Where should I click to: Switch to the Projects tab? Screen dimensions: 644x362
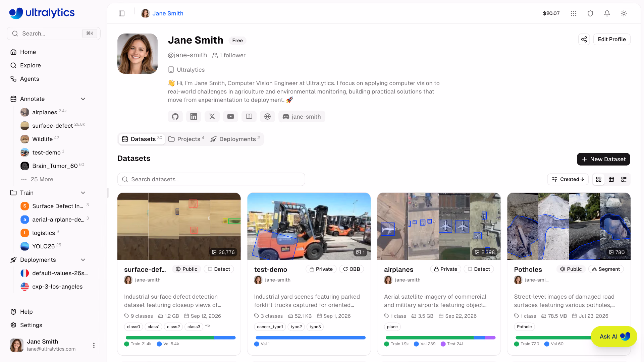point(186,139)
